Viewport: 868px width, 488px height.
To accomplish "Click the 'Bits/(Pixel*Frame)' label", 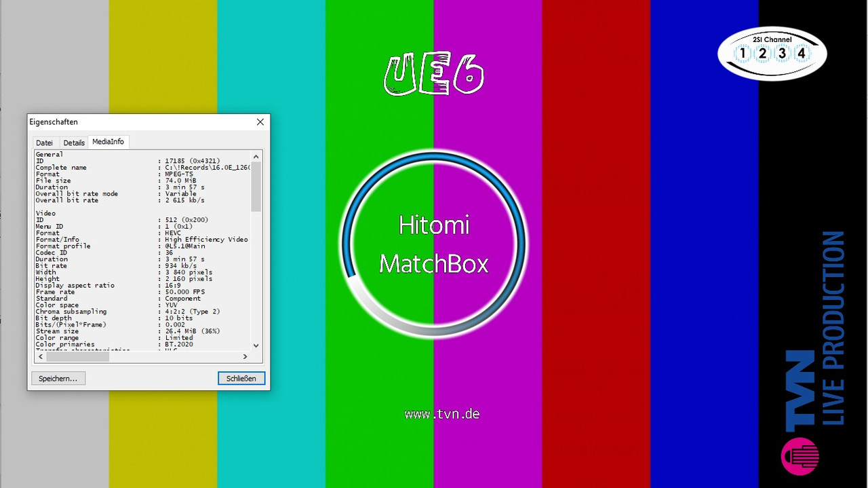I will [71, 325].
